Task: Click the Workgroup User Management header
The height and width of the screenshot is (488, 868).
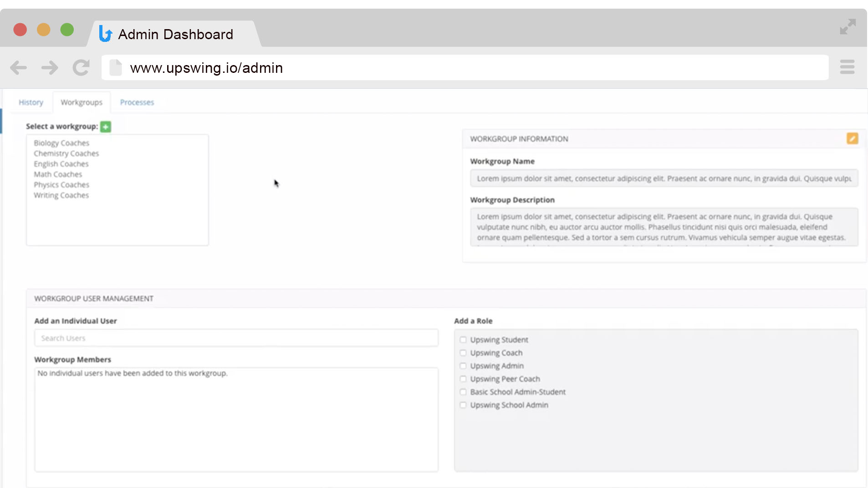Action: (446, 299)
